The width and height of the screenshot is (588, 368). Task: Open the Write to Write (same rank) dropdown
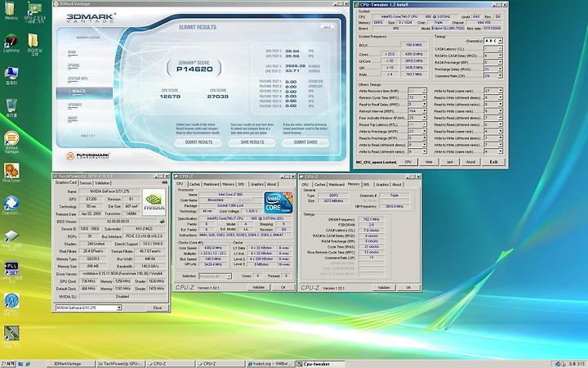[x=500, y=151]
